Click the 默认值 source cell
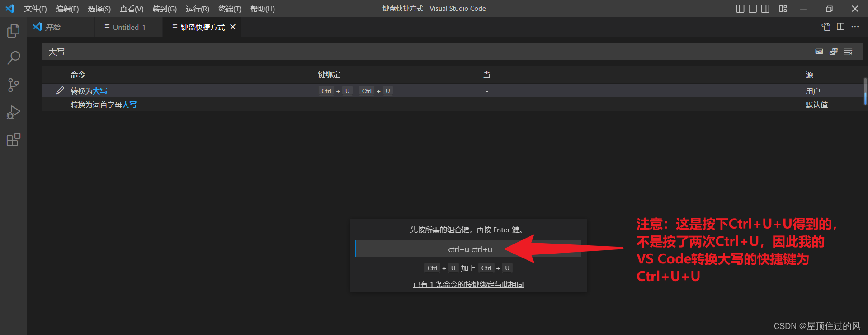The image size is (868, 335). tap(816, 105)
